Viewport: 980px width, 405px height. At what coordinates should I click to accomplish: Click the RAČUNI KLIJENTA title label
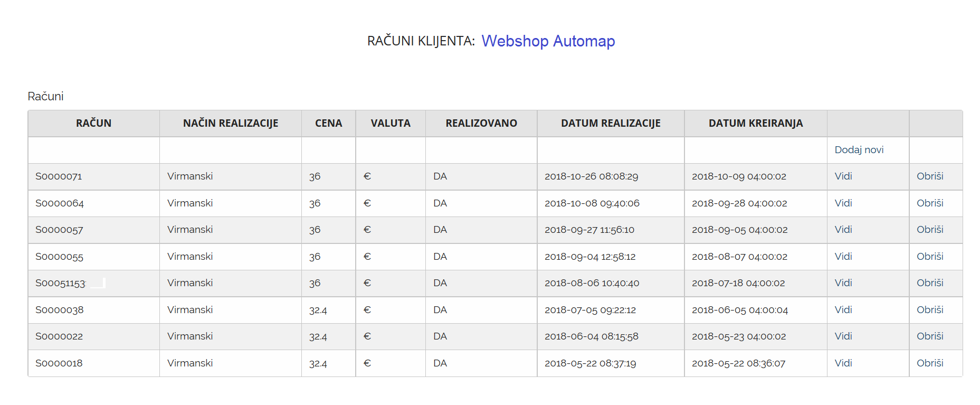421,41
